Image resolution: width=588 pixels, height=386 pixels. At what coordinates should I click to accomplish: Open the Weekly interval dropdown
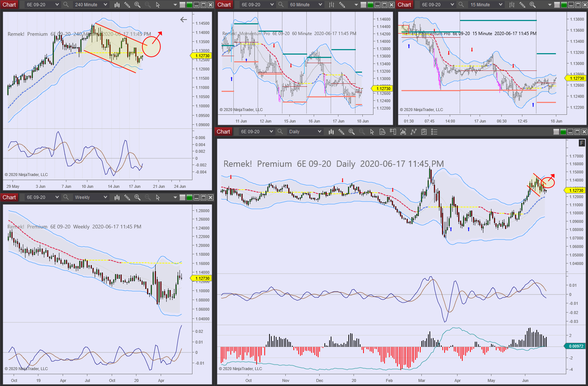tap(91, 197)
